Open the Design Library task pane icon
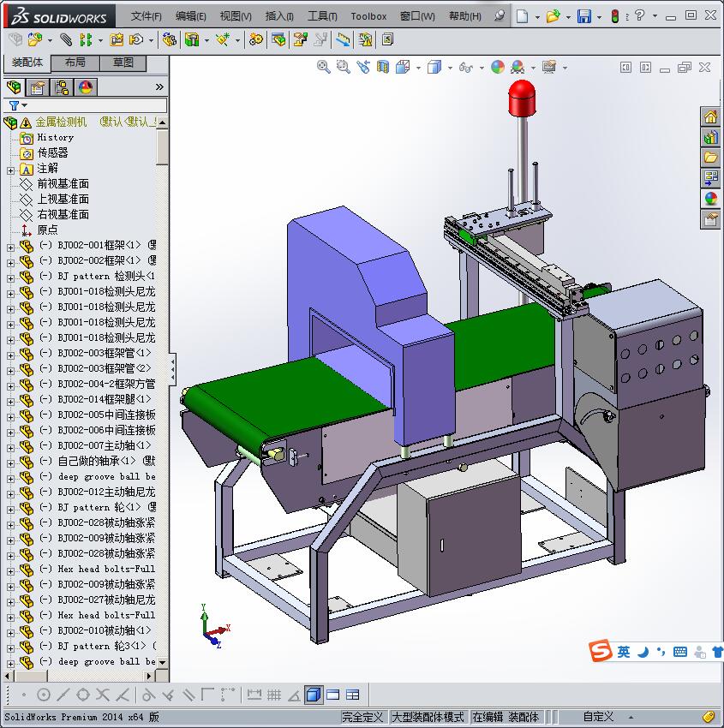Image resolution: width=724 pixels, height=728 pixels. tap(710, 137)
